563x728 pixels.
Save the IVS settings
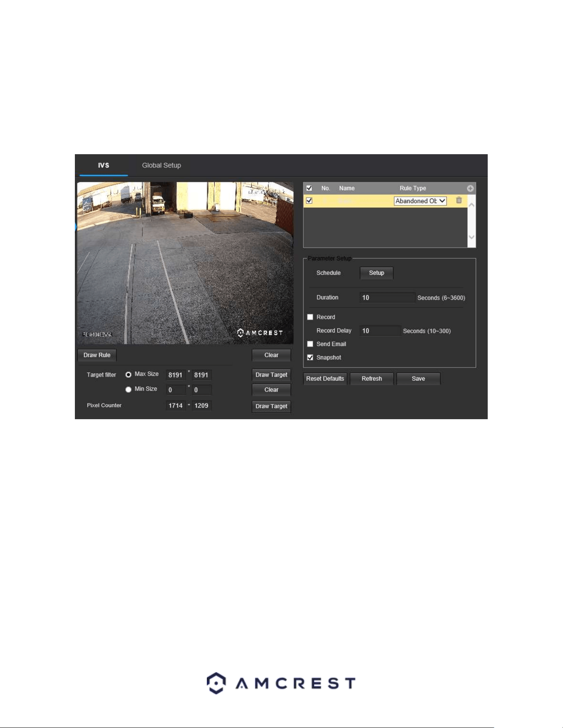[x=418, y=379]
